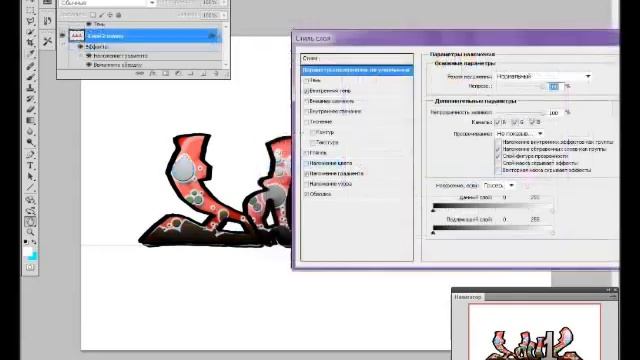Click the lock image pixels brush icon
640x360 pixels.
click(101, 15)
